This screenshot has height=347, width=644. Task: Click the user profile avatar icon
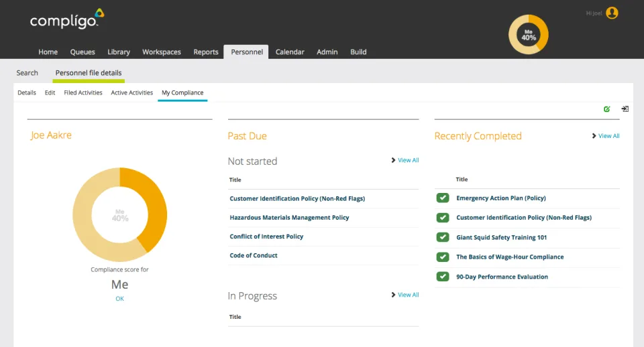(612, 13)
